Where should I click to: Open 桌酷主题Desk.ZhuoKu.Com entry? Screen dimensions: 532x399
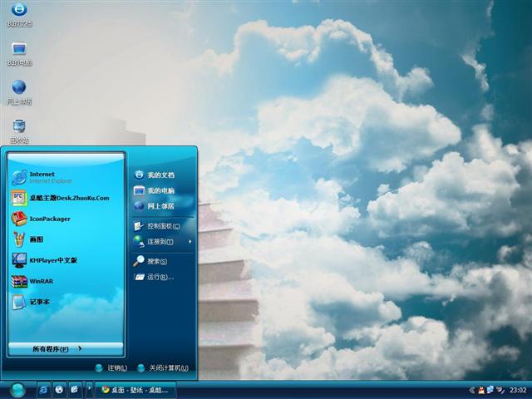pyautogui.click(x=66, y=198)
